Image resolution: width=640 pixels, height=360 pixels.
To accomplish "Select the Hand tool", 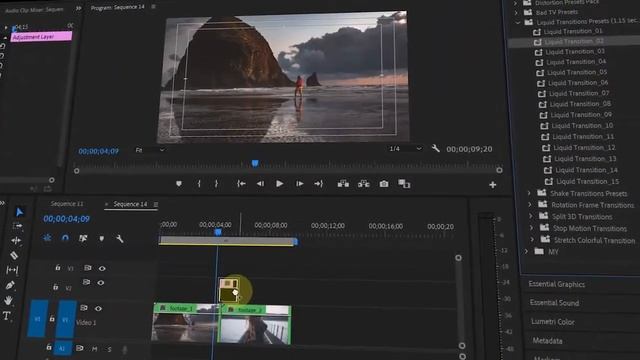I will 9,300.
